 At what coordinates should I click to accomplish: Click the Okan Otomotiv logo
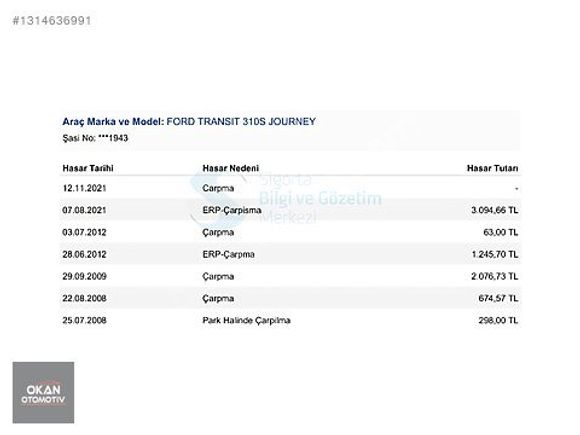[x=43, y=392]
